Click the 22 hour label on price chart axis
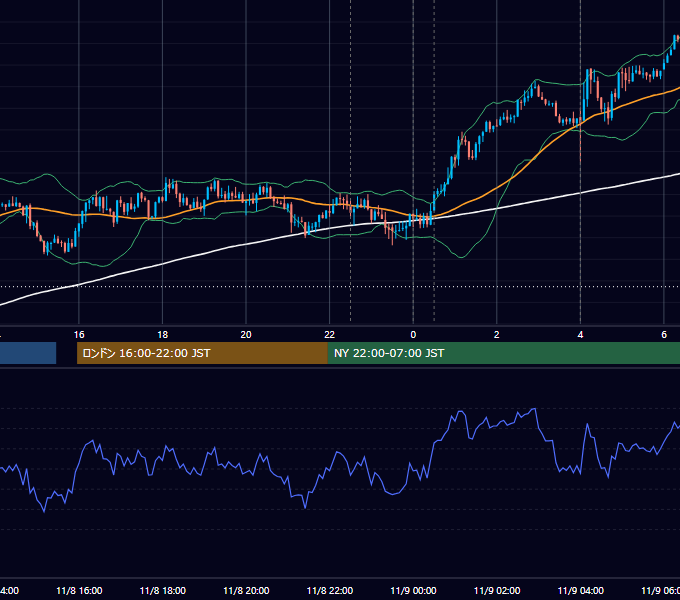 (x=330, y=335)
